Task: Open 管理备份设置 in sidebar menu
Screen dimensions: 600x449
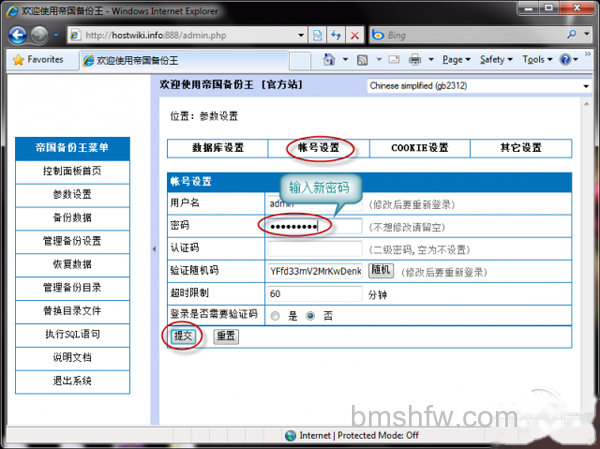Action: [72, 241]
